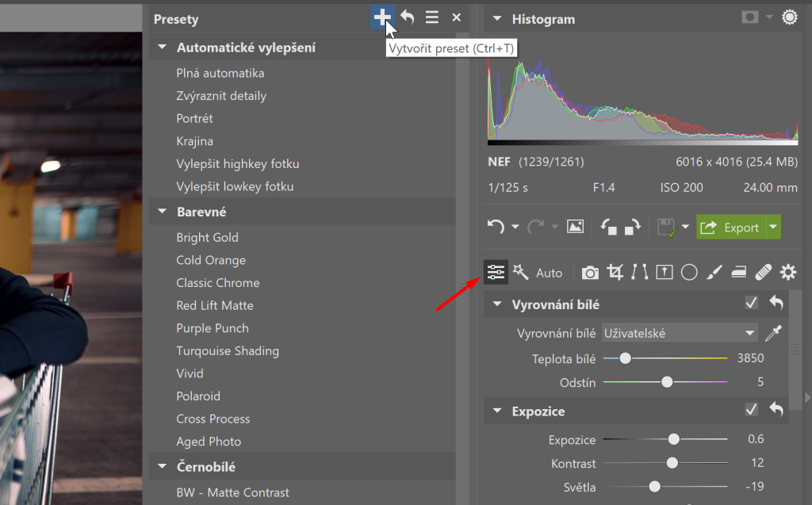Viewport: 812px width, 505px height.
Task: Rotate the photo right
Action: [x=632, y=227]
